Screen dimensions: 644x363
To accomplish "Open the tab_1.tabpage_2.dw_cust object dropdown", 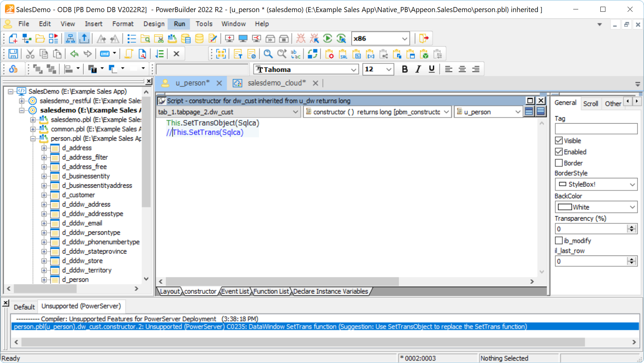I will click(296, 112).
